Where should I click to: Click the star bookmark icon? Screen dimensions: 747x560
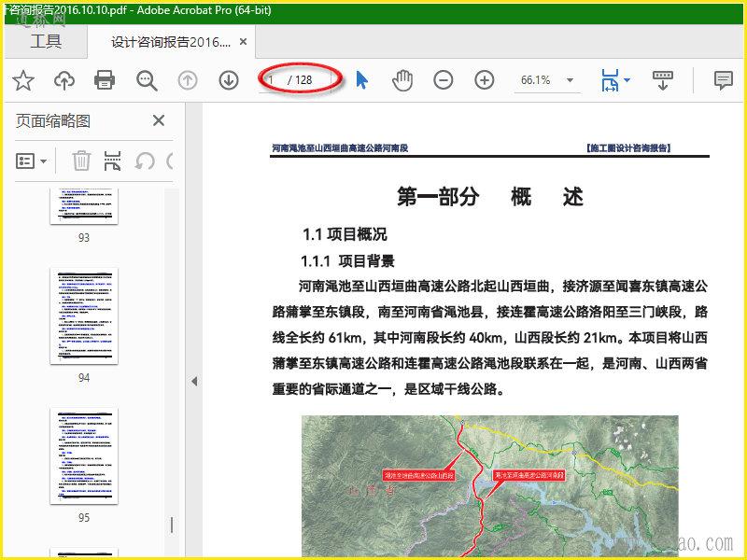click(x=22, y=80)
